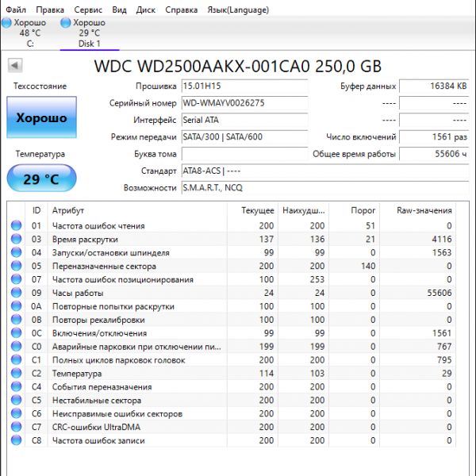This screenshot has height=476, width=476.
Task: Click raw value 55606 of Часы работы
Action: pos(440,293)
